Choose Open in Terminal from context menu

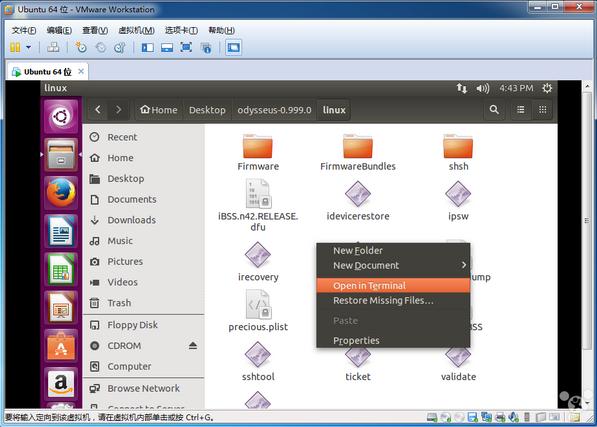click(393, 285)
